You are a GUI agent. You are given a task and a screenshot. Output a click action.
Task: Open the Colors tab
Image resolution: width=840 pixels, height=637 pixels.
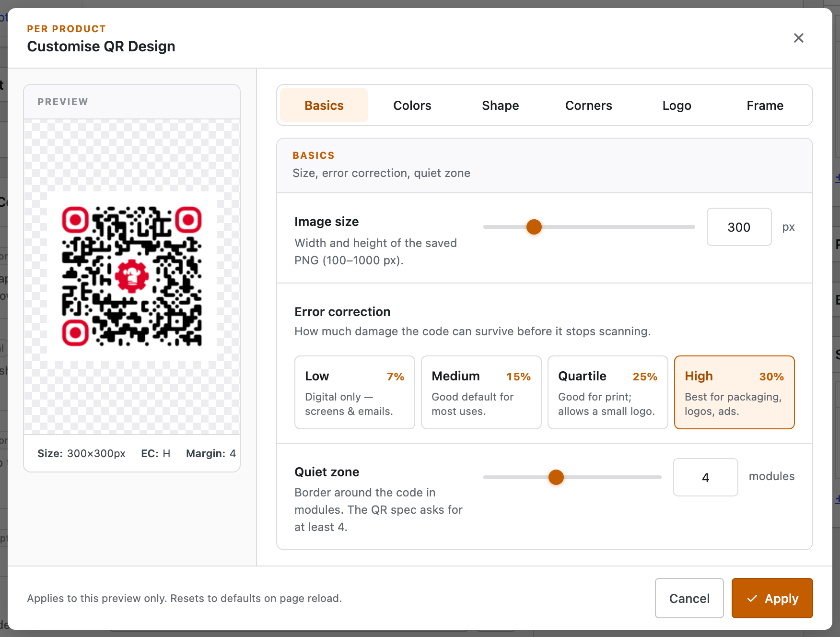click(x=412, y=105)
